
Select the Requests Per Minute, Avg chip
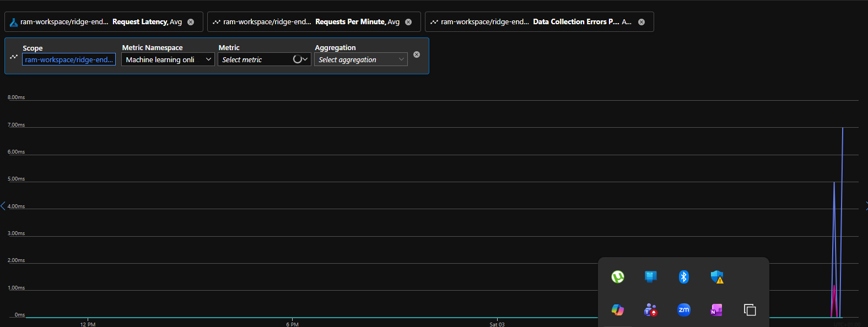coord(309,22)
